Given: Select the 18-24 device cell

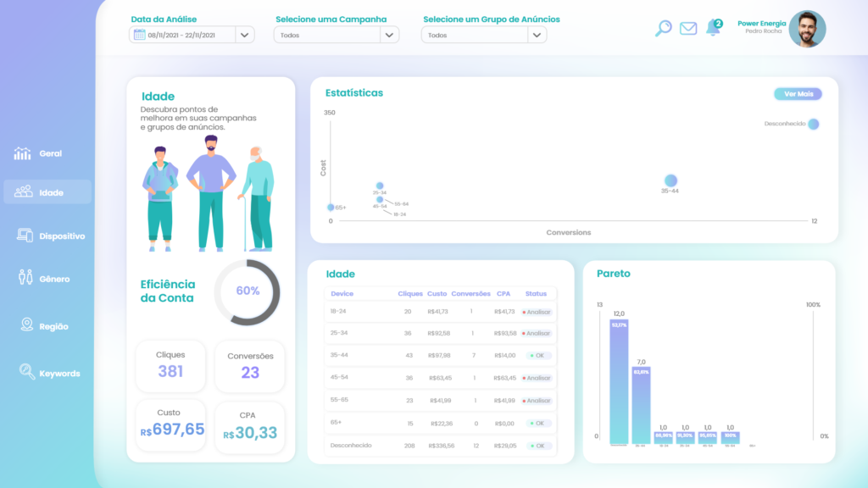Looking at the screenshot, I should tap(338, 312).
